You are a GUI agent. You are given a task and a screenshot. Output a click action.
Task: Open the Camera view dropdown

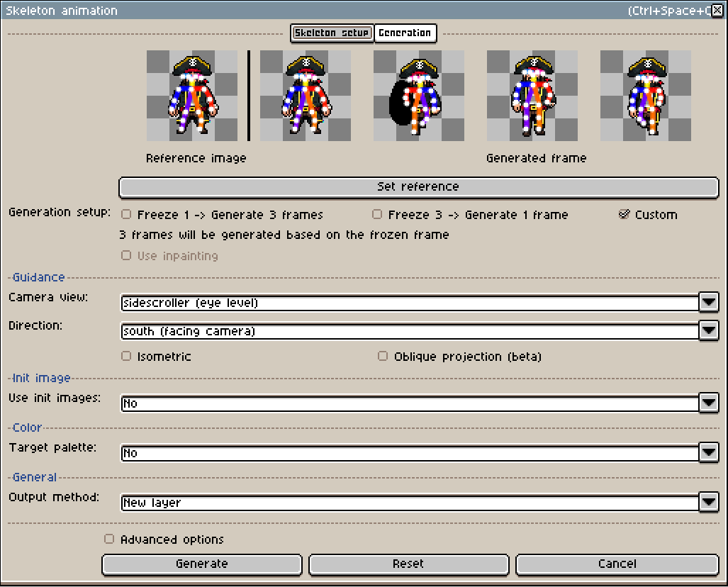[x=708, y=302]
